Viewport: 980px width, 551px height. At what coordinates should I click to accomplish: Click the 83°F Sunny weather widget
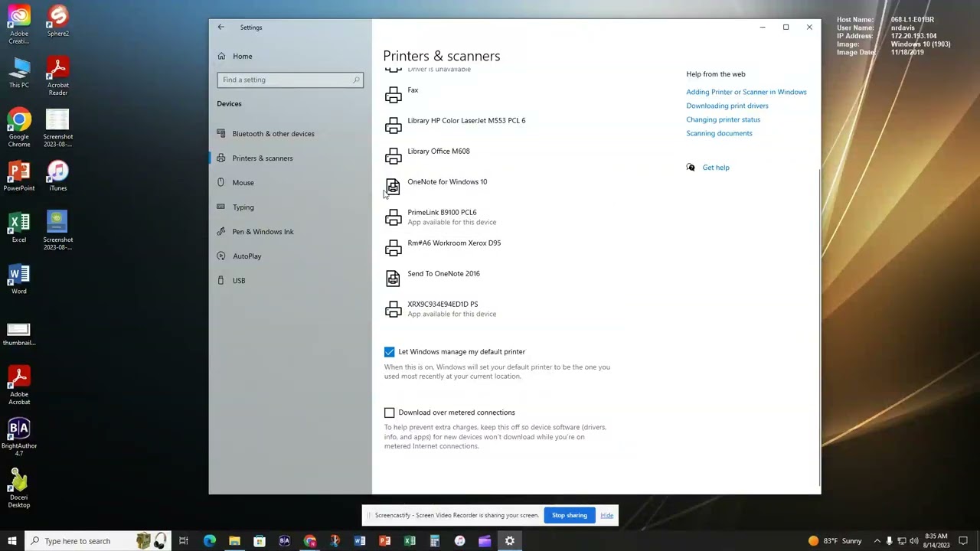click(x=835, y=541)
